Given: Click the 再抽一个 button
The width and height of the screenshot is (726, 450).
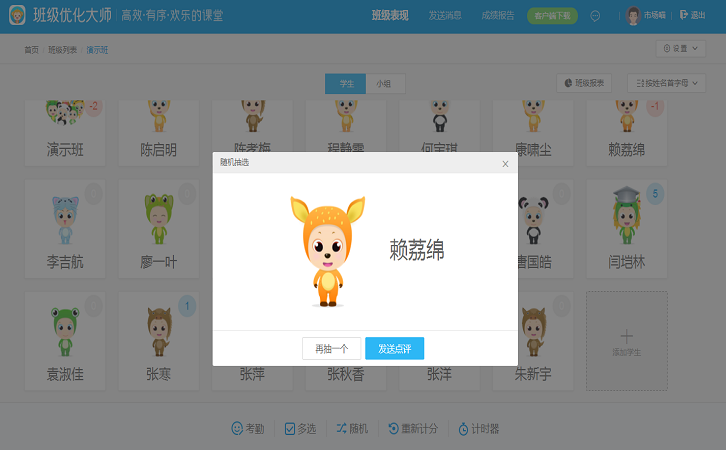Looking at the screenshot, I should coord(331,348).
